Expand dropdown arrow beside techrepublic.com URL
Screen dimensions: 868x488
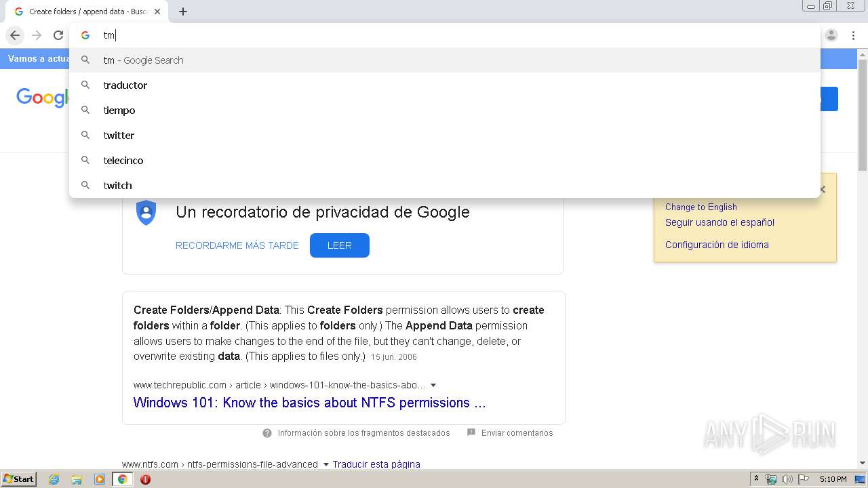[x=433, y=386]
